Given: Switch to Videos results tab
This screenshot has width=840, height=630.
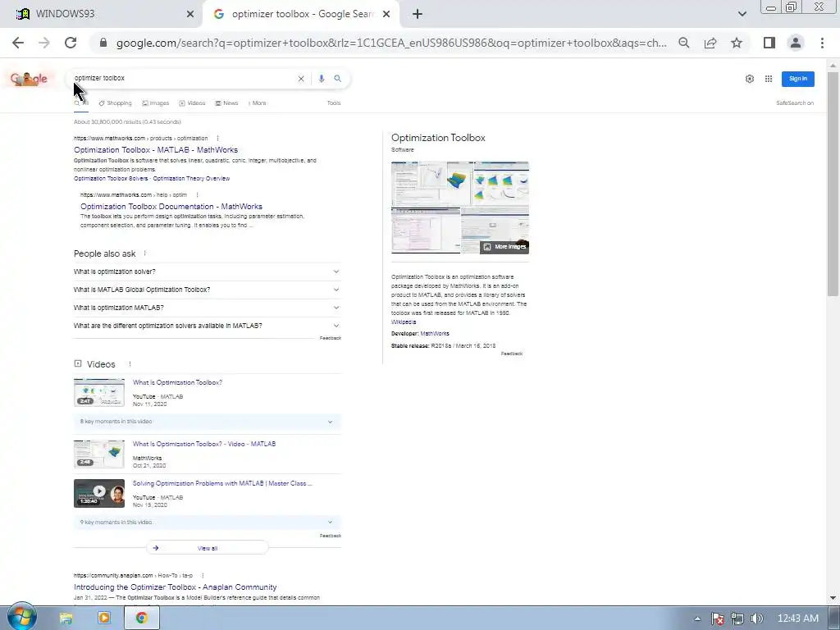Looking at the screenshot, I should [192, 103].
